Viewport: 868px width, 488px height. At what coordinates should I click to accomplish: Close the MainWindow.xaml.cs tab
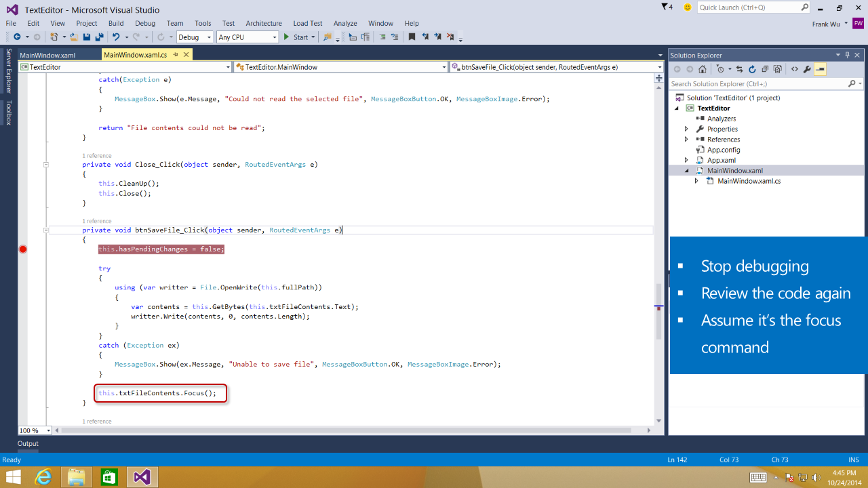pyautogui.click(x=186, y=55)
